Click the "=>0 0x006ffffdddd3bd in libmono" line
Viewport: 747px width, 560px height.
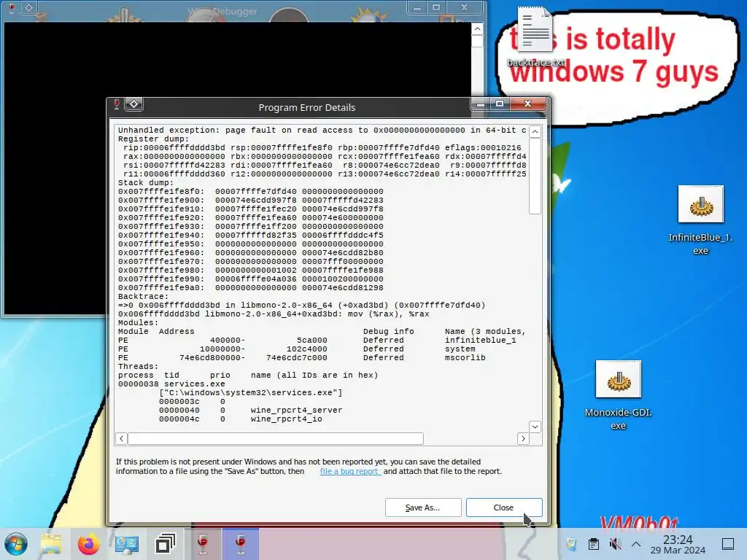(x=301, y=306)
